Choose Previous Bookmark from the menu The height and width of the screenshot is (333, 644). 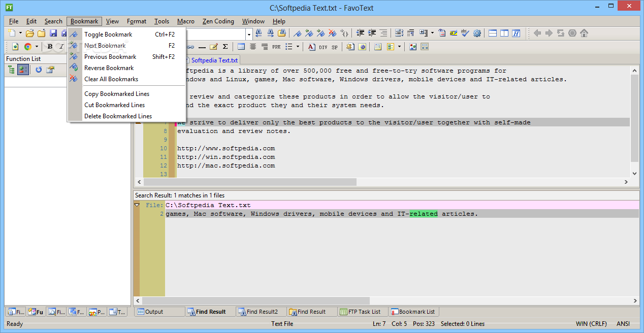pyautogui.click(x=127, y=57)
